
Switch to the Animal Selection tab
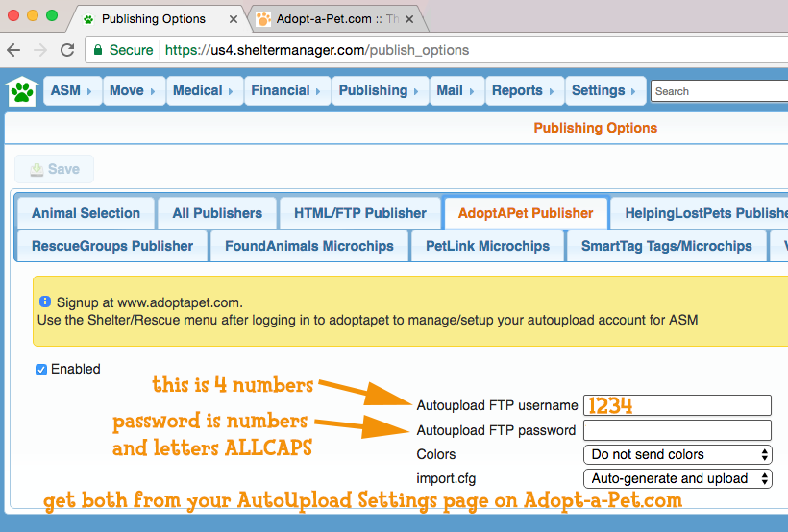click(x=86, y=213)
